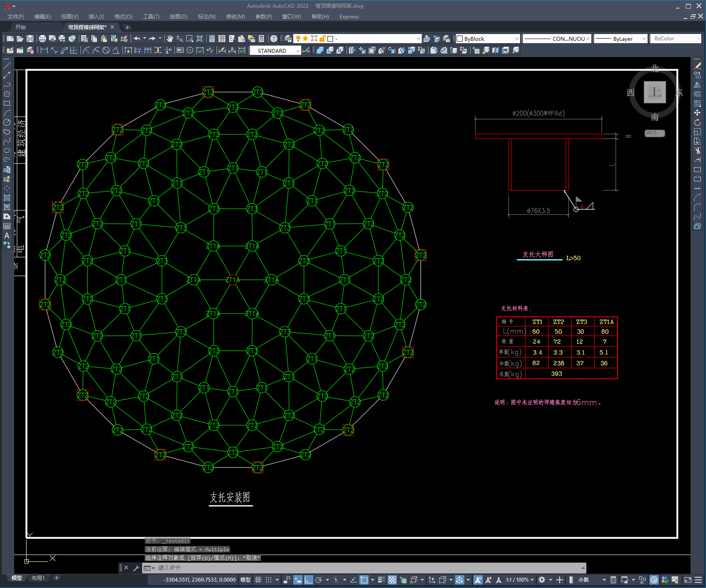Open the STANDARD dimension style dropdown

coord(298,51)
